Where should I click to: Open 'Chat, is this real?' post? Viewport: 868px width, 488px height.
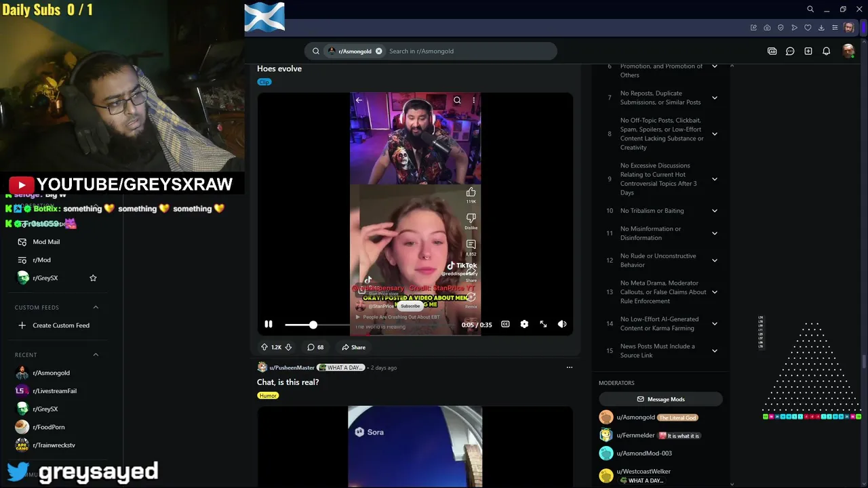(288, 382)
